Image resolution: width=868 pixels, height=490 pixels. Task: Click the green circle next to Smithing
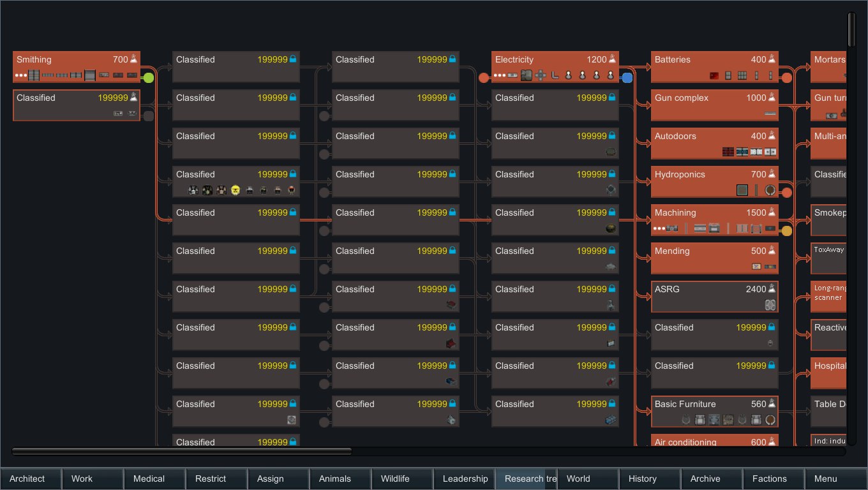coord(149,78)
